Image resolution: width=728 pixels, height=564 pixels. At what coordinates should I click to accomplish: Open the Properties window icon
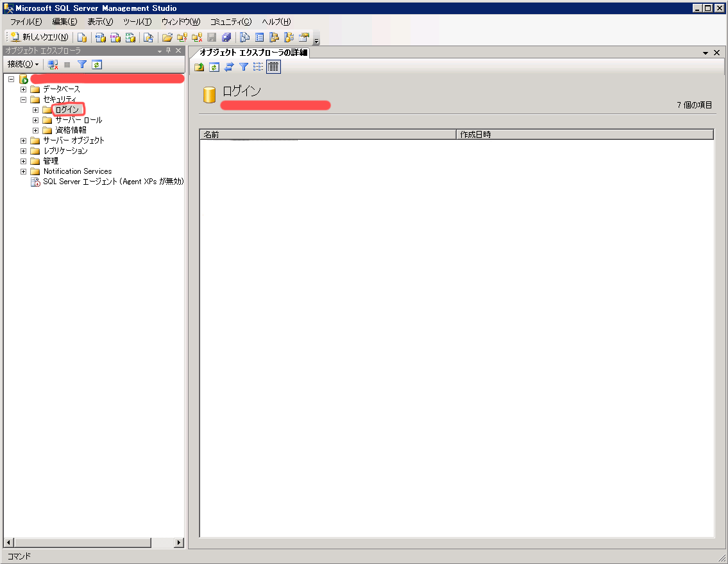tap(304, 37)
